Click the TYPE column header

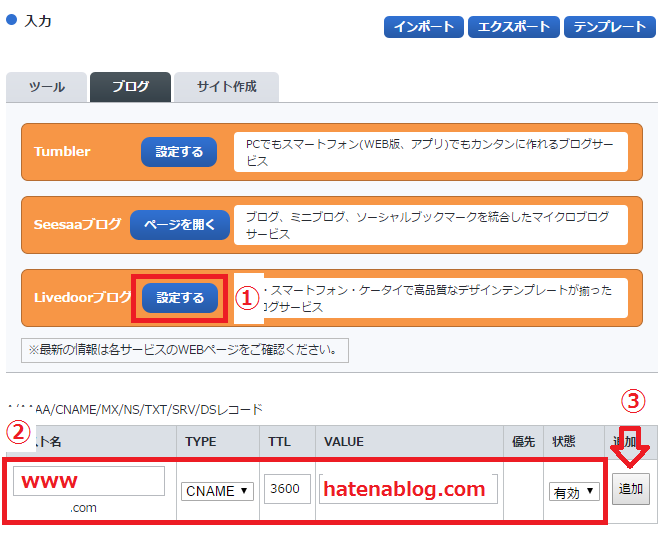[201, 442]
